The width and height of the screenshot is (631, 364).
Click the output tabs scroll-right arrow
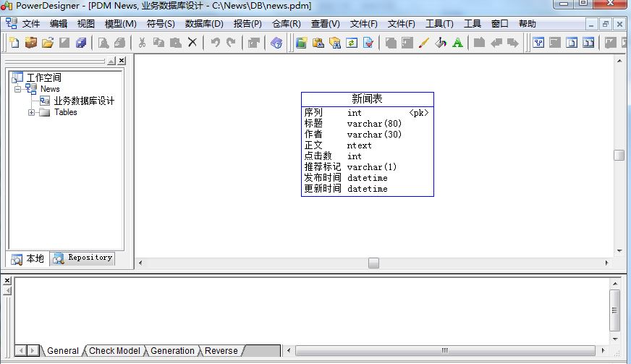(x=33, y=351)
